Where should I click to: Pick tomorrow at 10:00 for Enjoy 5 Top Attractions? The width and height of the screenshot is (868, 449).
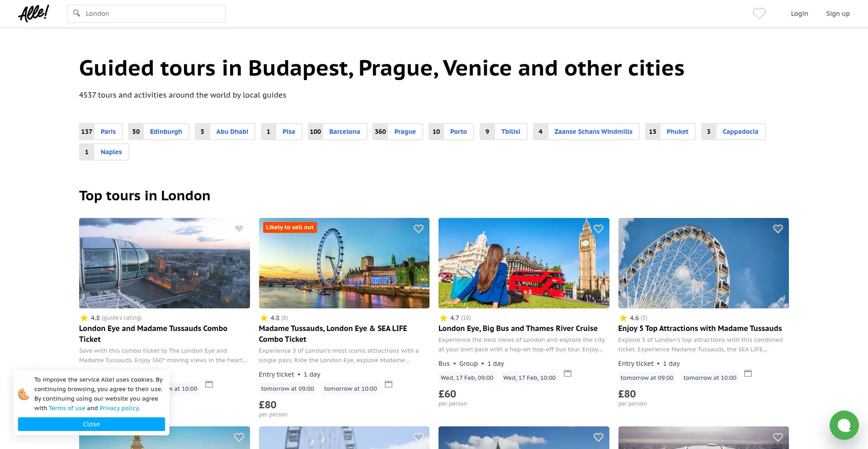click(x=710, y=378)
